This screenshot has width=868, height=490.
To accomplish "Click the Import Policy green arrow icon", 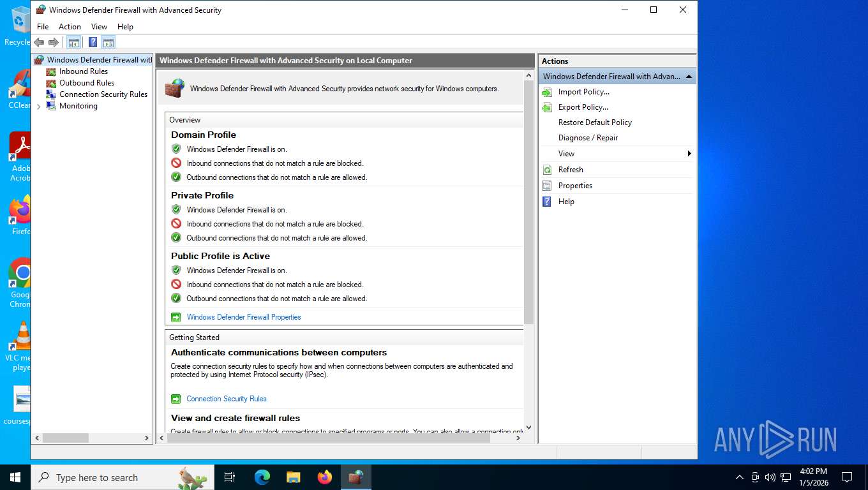I will click(x=547, y=92).
